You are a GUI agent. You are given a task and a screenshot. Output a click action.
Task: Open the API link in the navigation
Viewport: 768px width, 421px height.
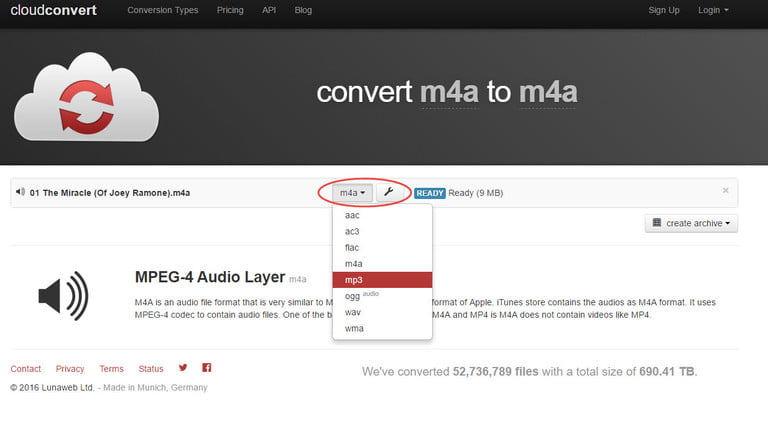pyautogui.click(x=269, y=10)
